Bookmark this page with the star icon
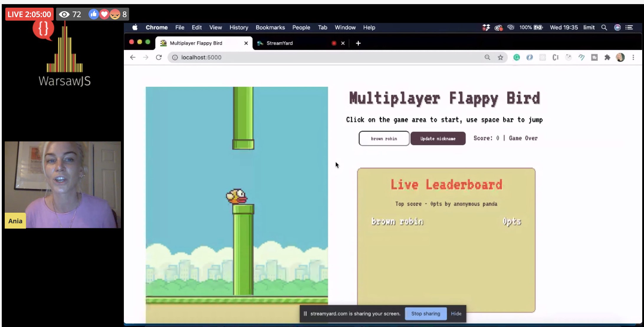This screenshot has height=327, width=644. (x=500, y=57)
